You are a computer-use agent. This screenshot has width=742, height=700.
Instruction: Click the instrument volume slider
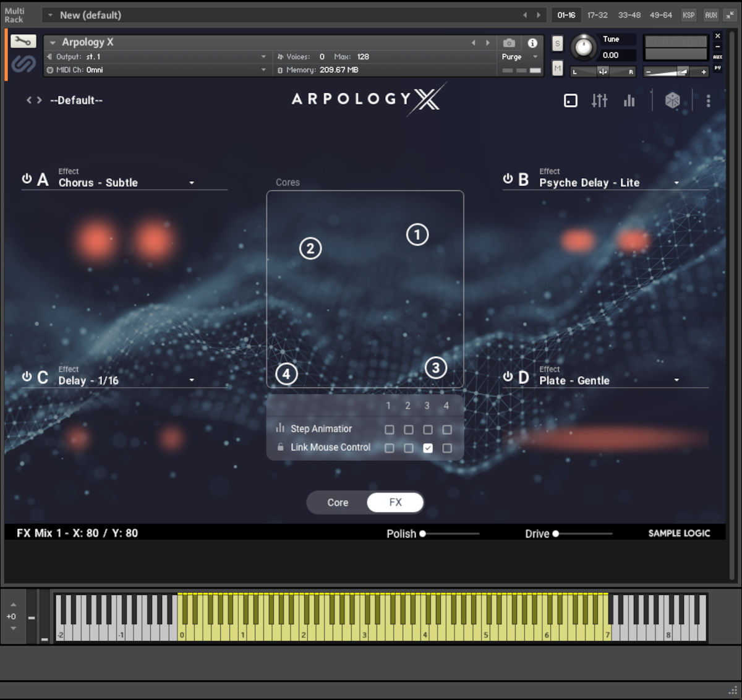(676, 72)
